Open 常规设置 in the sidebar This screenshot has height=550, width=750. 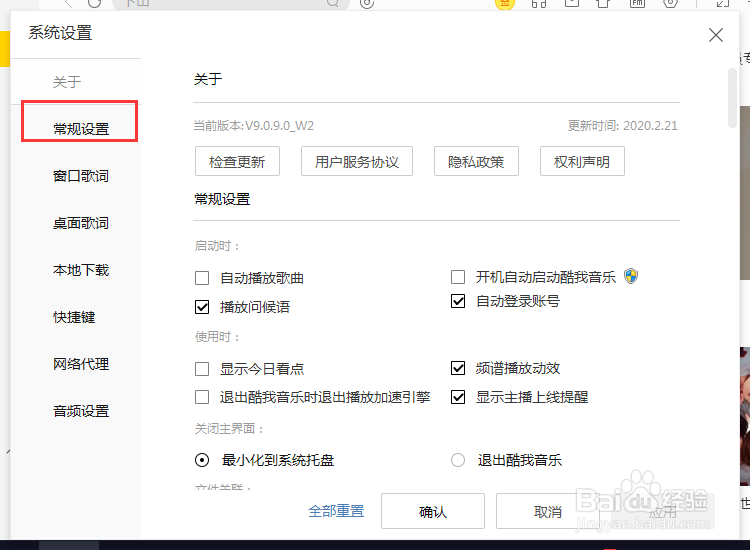coord(81,129)
